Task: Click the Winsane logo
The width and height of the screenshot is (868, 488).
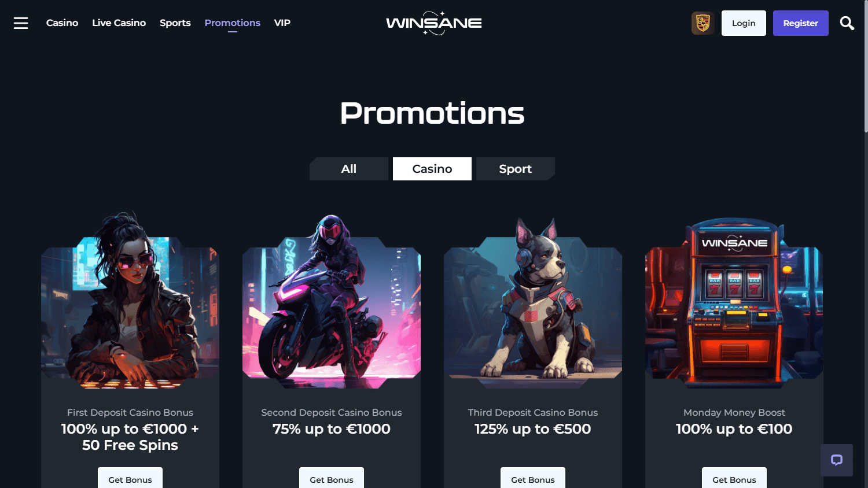Action: (434, 23)
